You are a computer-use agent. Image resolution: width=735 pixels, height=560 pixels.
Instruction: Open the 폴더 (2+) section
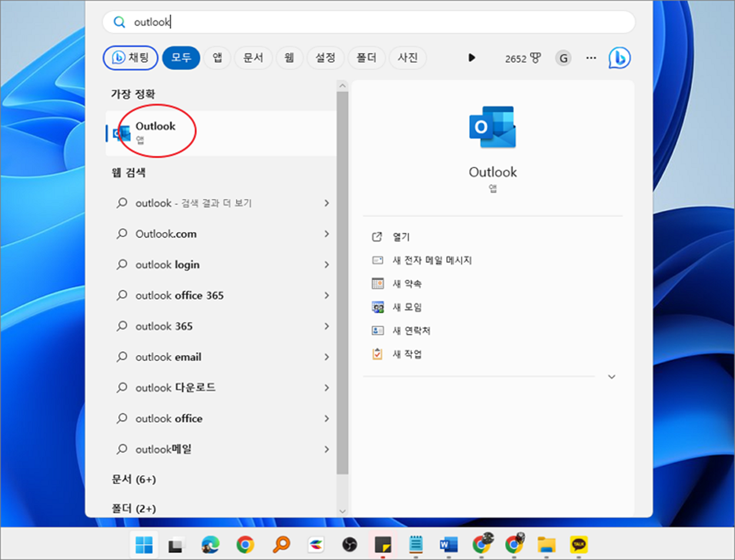click(x=133, y=508)
